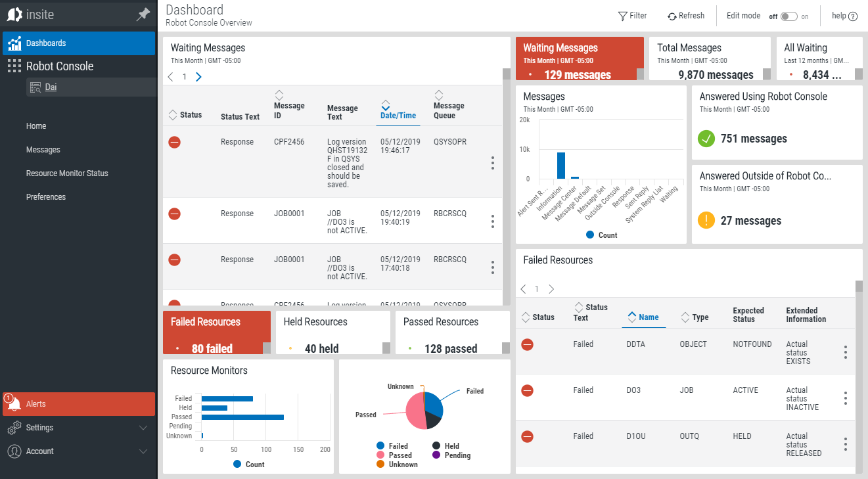The width and height of the screenshot is (868, 479).
Task: Open the help question-mark icon
Action: (x=853, y=16)
